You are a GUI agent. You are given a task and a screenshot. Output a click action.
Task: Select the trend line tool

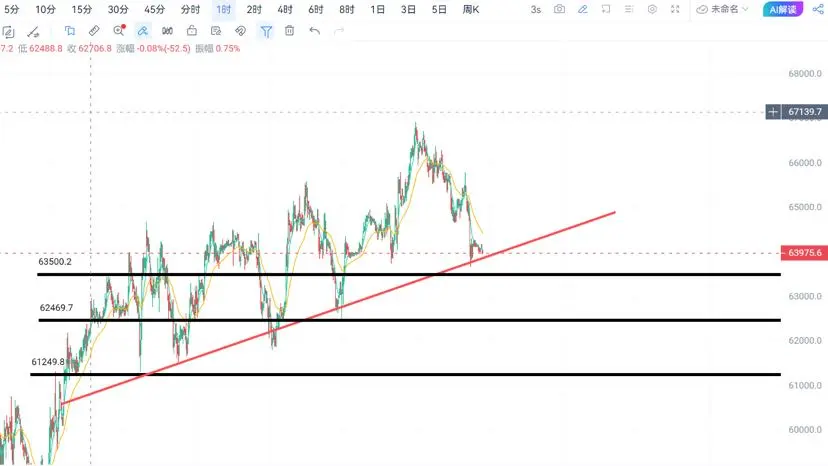point(33,32)
